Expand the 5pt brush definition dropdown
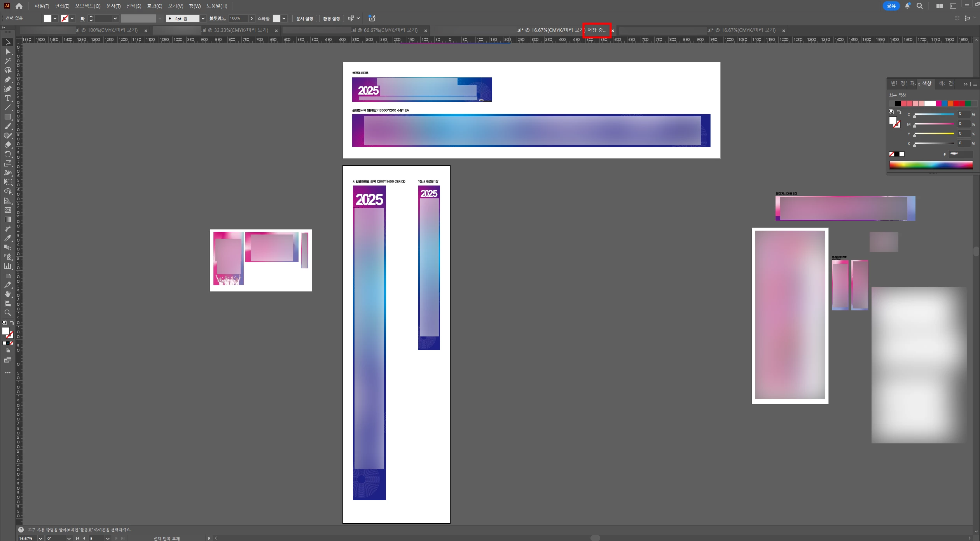The image size is (980, 541). pyautogui.click(x=203, y=19)
